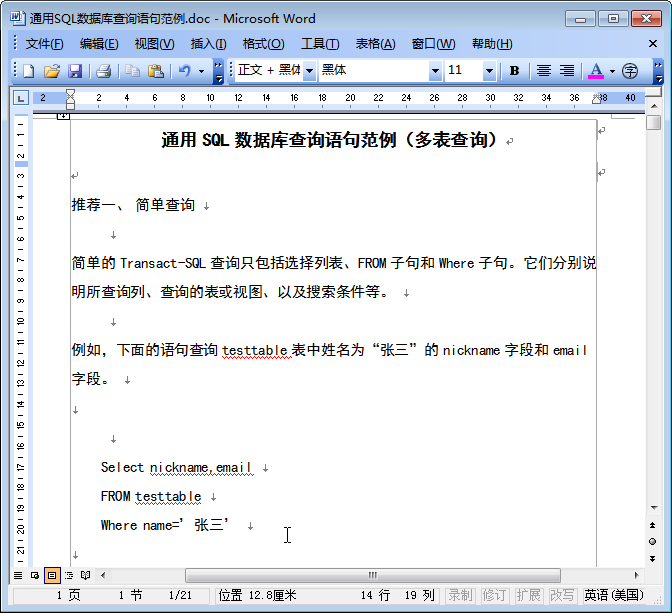
Task: Click the horizontal scrollbar thumb
Action: click(373, 575)
